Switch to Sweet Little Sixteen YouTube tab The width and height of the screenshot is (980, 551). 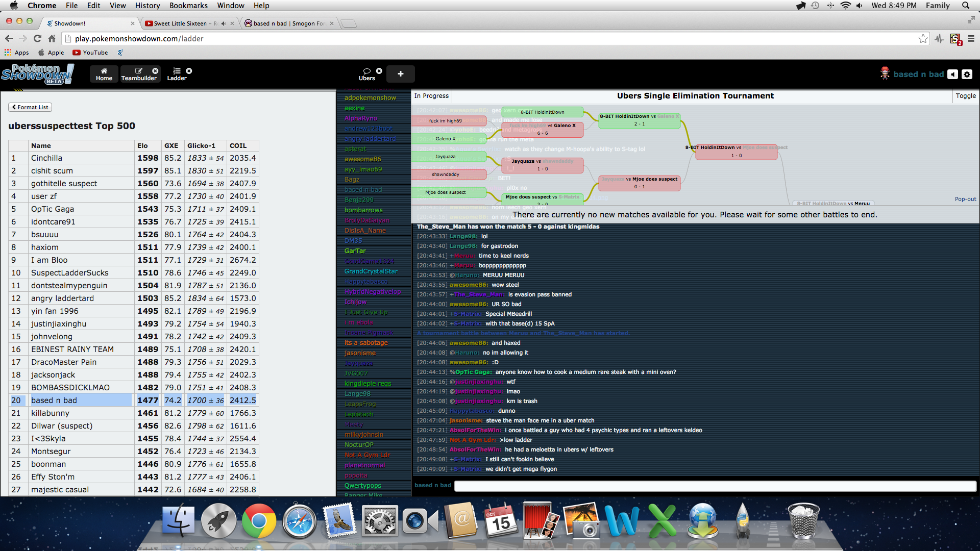pos(186,23)
